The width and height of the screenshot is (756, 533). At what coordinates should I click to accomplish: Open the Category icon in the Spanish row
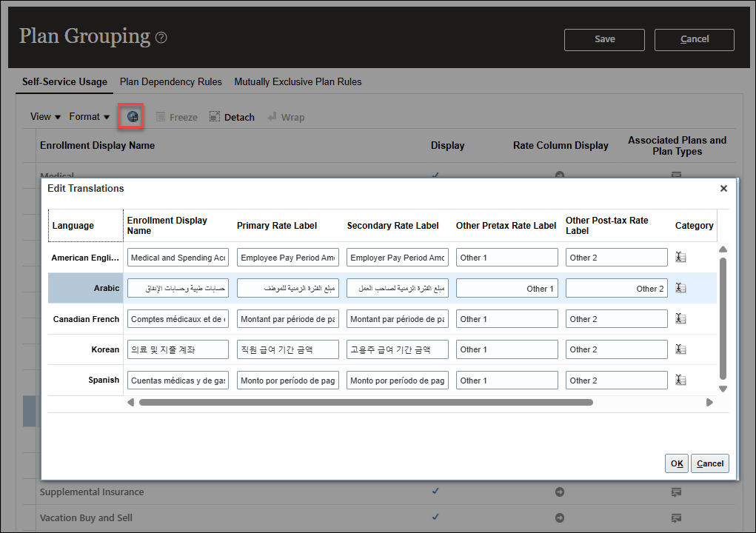pyautogui.click(x=680, y=380)
